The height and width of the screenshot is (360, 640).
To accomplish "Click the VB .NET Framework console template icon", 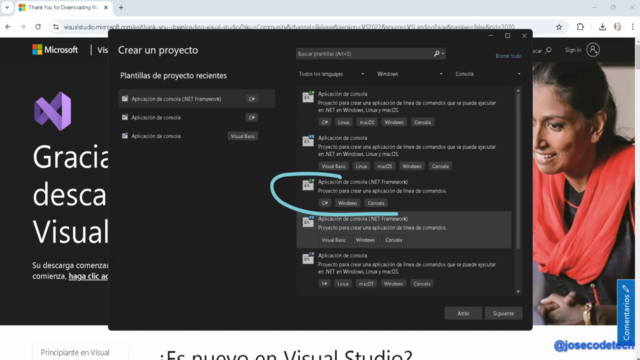I will coord(308,222).
